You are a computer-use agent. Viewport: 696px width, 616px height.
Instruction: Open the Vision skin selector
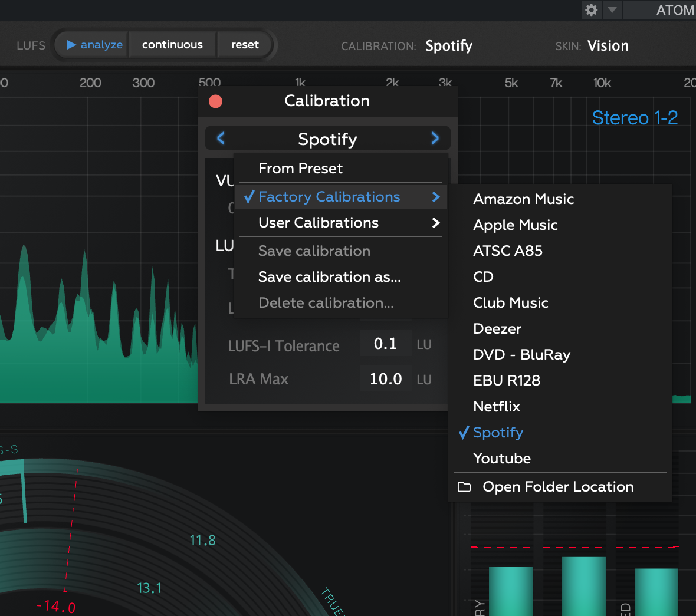tap(608, 46)
